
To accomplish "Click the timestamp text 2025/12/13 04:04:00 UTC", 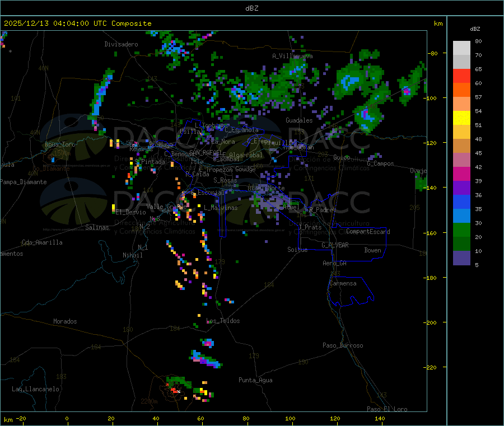I will point(55,24).
